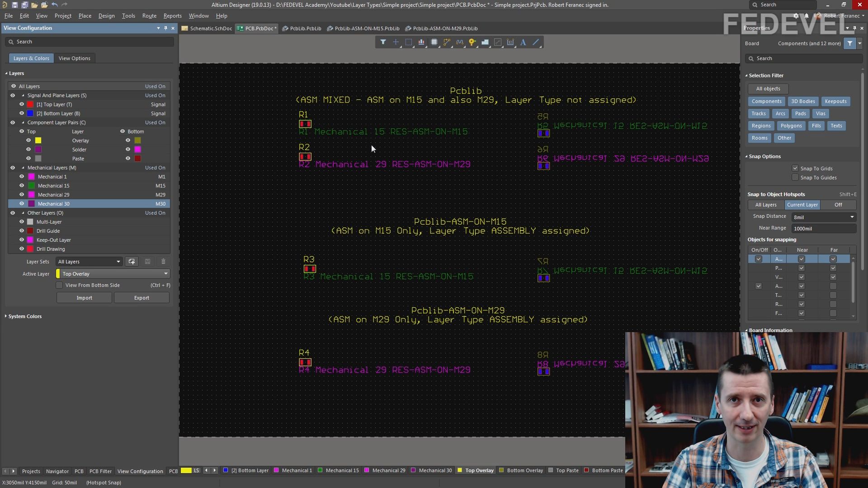This screenshot has height=488, width=868.
Task: Select the Place Component chip icon
Action: (x=434, y=42)
